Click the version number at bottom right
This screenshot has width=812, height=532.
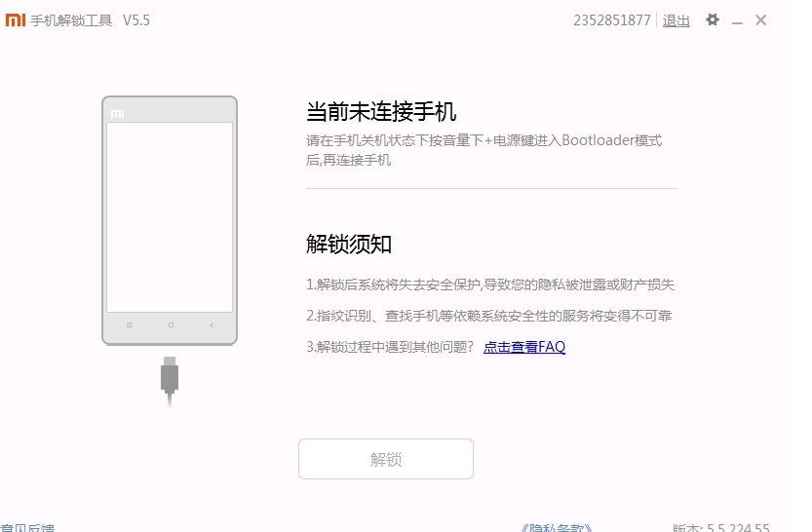721,528
